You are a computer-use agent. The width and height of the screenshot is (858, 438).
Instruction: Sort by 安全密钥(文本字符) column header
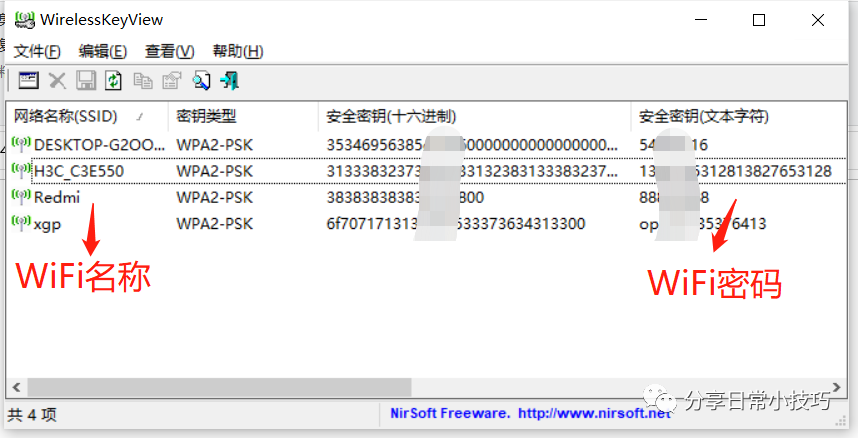(x=739, y=116)
